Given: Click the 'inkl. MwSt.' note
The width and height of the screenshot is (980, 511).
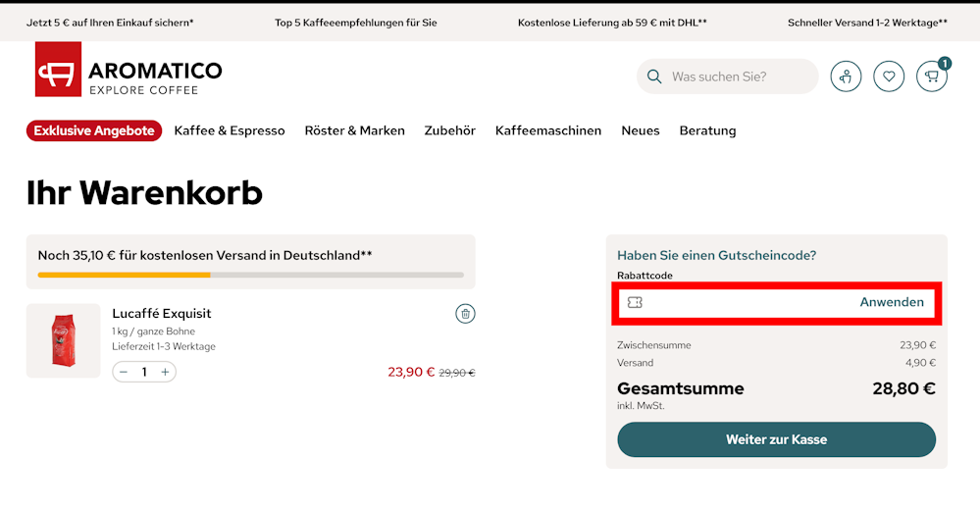Looking at the screenshot, I should [x=641, y=406].
